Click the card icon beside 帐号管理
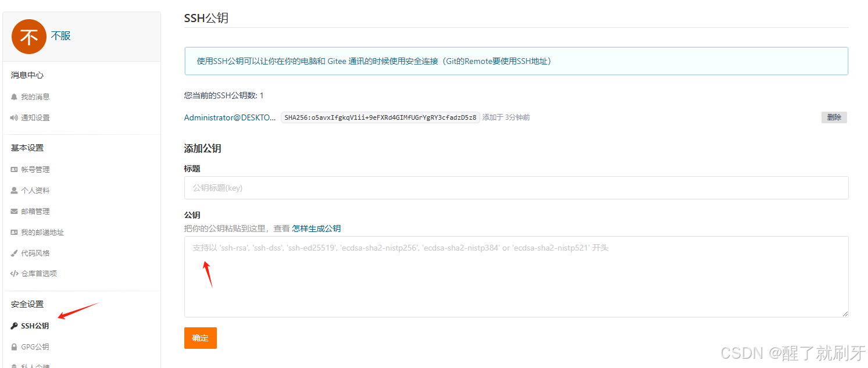868x368 pixels. (x=15, y=170)
